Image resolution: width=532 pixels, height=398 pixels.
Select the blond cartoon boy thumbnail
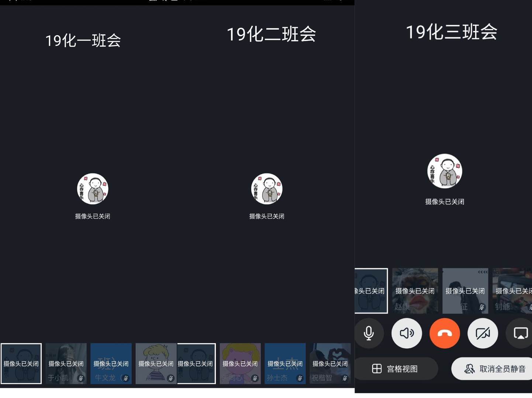click(x=156, y=363)
